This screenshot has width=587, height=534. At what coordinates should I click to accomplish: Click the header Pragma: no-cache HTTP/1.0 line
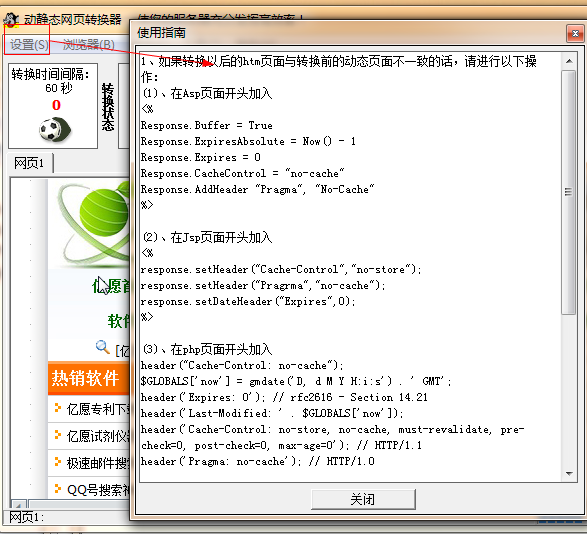coord(258,461)
